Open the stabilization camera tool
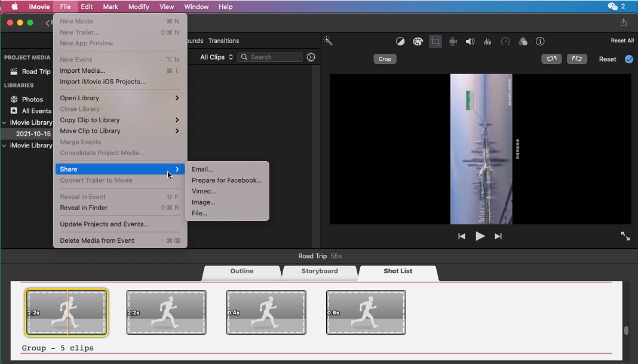Screen dimensions: 638x364 tap(453, 41)
